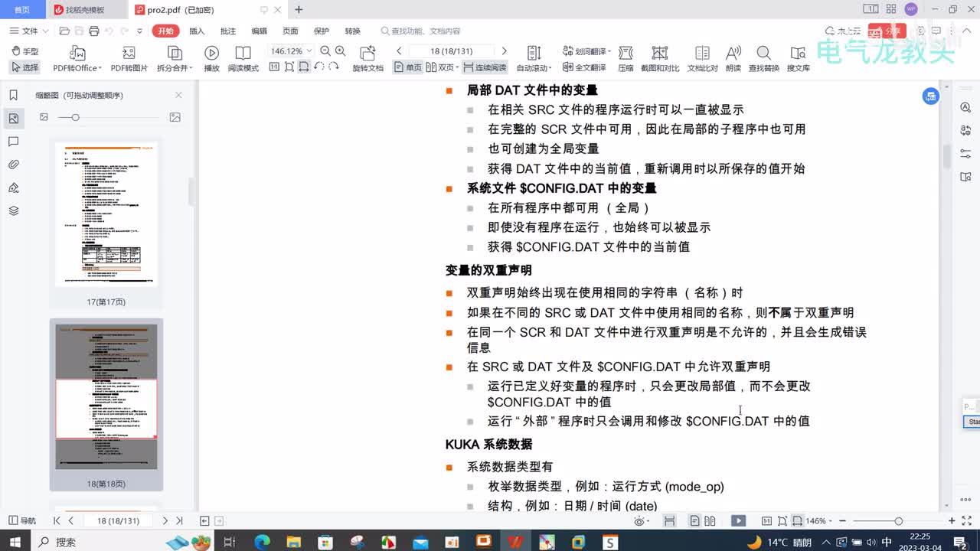Switch to the 页面 ribbon tab
This screenshot has width=980, height=551.
[290, 31]
